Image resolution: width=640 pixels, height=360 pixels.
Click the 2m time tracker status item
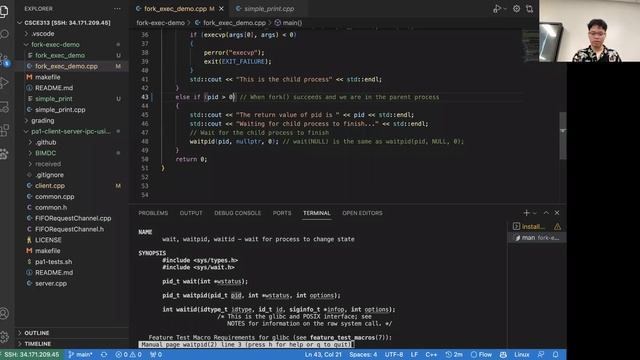454,355
